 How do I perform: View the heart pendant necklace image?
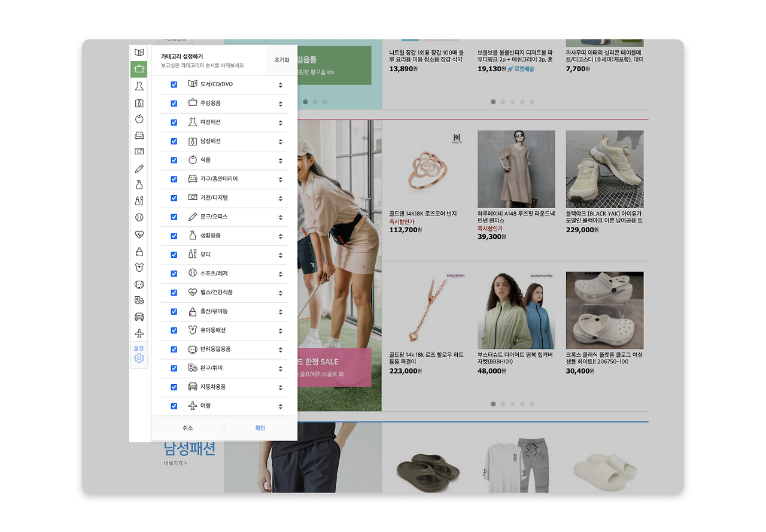pos(427,311)
